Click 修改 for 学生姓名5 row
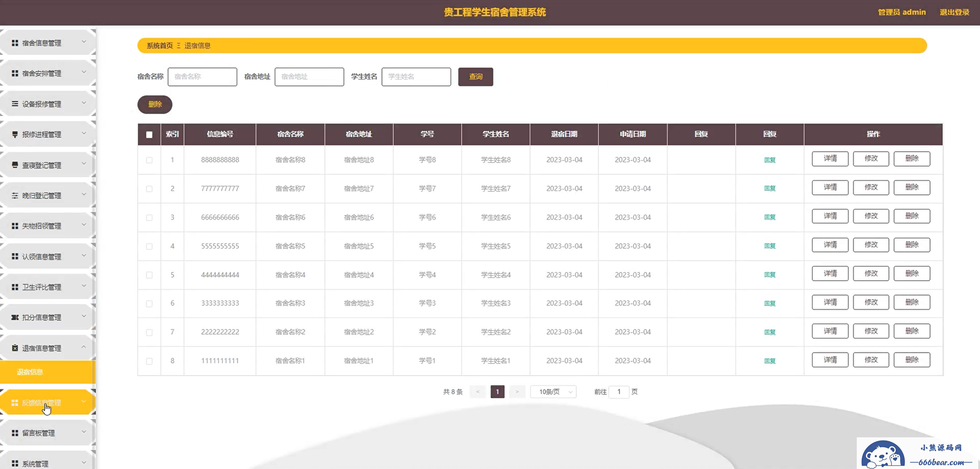The image size is (980, 469). coord(871,245)
